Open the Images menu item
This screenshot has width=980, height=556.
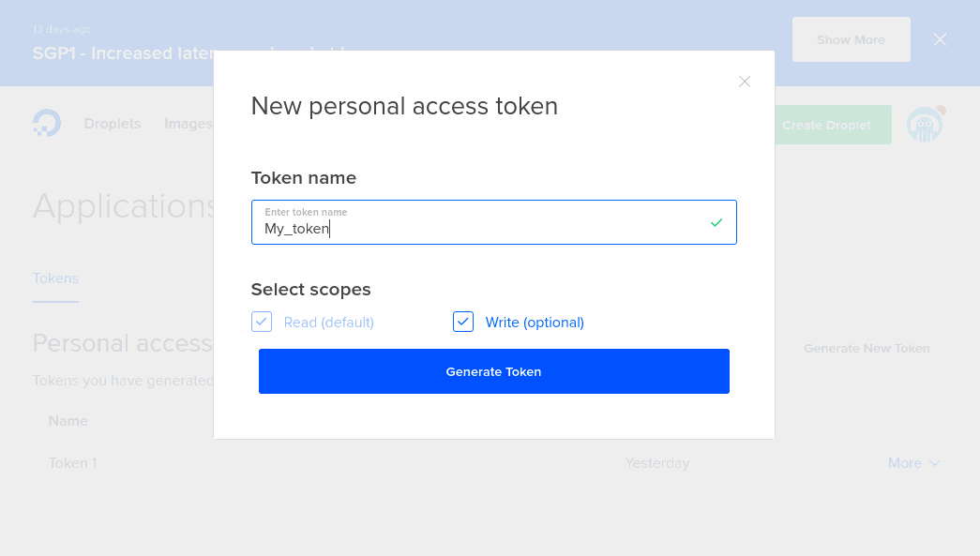click(188, 124)
